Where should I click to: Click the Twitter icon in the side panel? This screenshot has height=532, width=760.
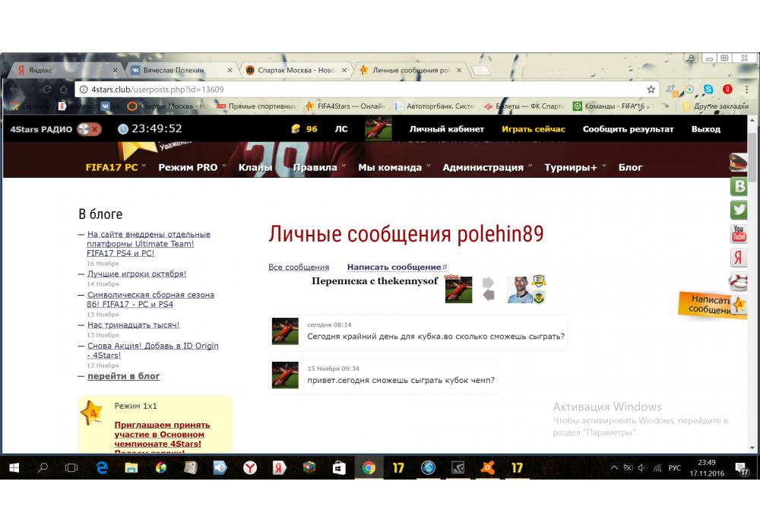tap(739, 209)
